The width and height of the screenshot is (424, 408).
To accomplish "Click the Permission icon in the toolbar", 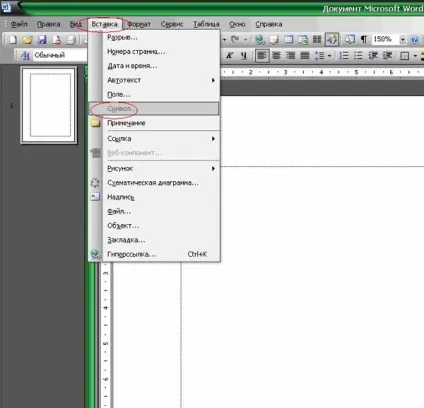I will pos(57,40).
